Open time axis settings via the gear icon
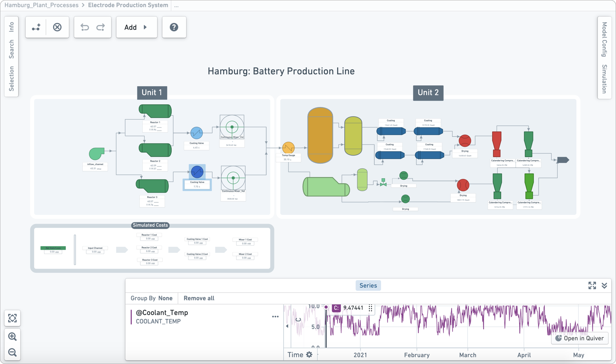The height and width of the screenshot is (364, 616). [310, 354]
